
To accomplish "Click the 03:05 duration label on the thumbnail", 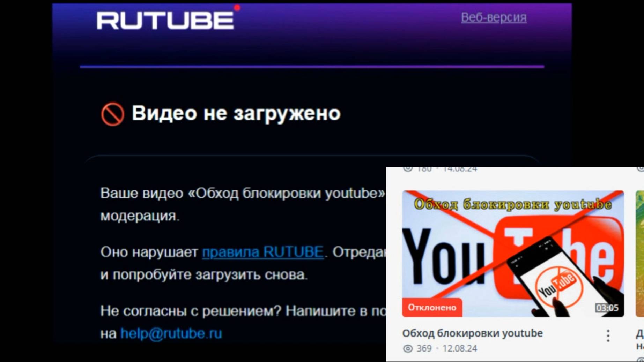I will 607,308.
